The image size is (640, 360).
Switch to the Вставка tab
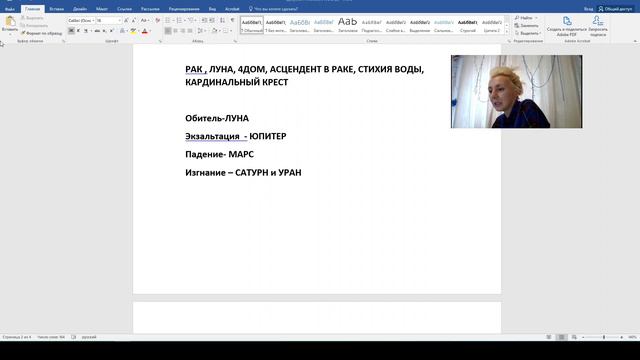(56, 9)
